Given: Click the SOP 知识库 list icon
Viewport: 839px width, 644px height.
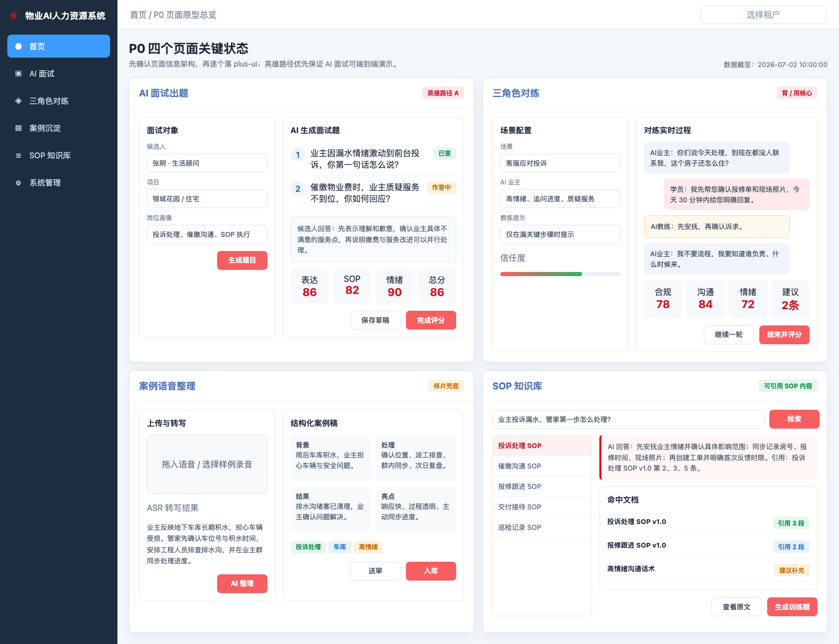Looking at the screenshot, I should [18, 155].
